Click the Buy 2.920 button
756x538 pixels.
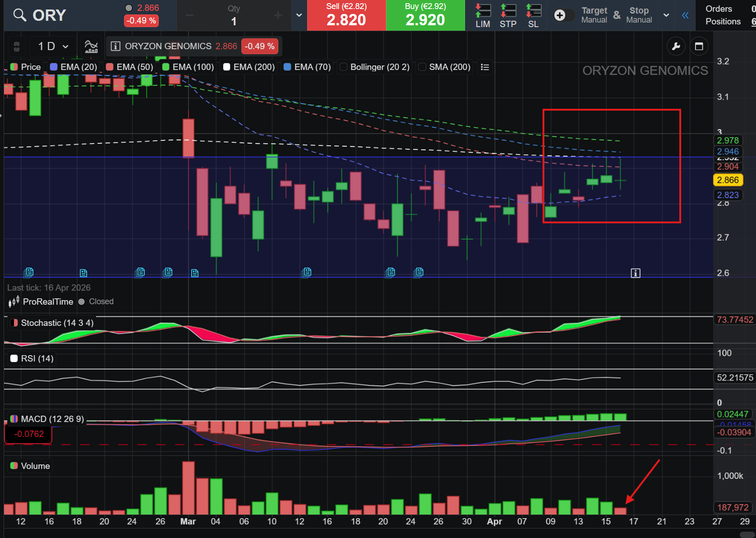point(425,15)
